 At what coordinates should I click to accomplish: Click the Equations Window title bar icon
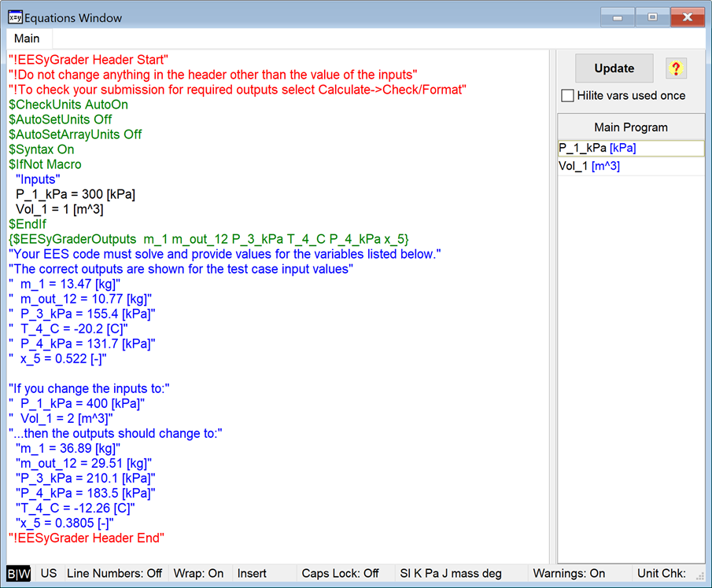pos(15,17)
